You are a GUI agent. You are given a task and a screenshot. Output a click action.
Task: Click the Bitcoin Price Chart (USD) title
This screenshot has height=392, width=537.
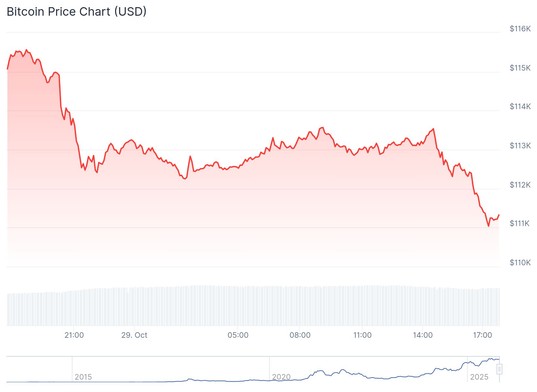[76, 12]
